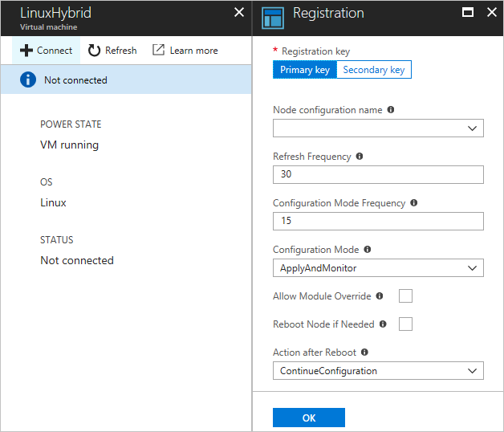Click info icon beside Node configuration name
This screenshot has height=432, width=504.
pos(391,110)
